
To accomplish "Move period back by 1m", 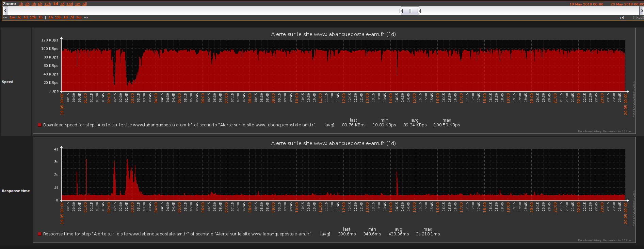I will [12, 17].
